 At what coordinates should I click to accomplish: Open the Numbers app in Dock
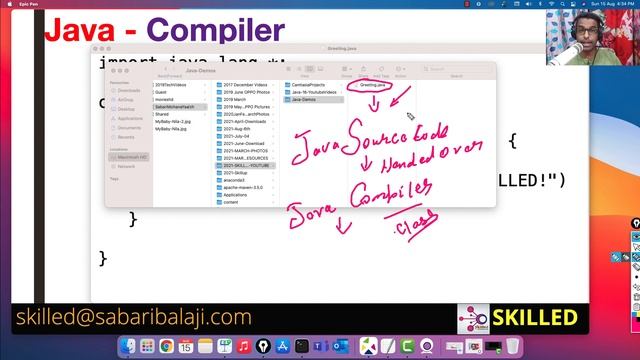pyautogui.click(x=224, y=346)
